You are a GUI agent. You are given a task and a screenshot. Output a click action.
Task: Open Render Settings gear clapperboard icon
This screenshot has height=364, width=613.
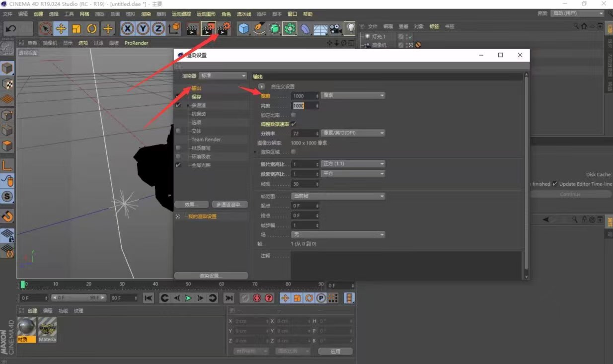(x=224, y=29)
